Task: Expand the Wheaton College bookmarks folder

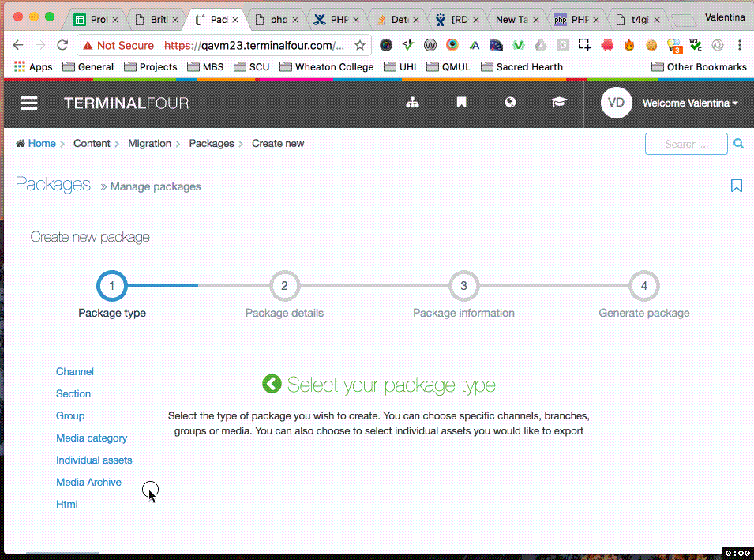Action: point(326,67)
